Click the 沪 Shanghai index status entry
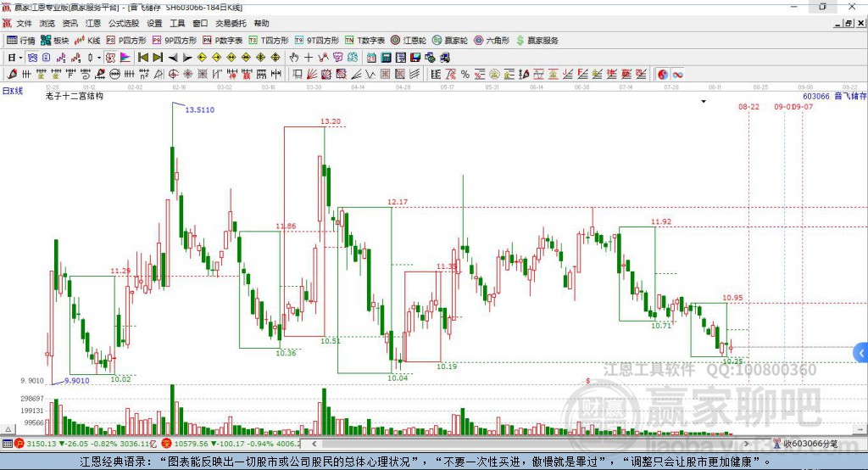This screenshot has height=470, width=868. click(86, 444)
